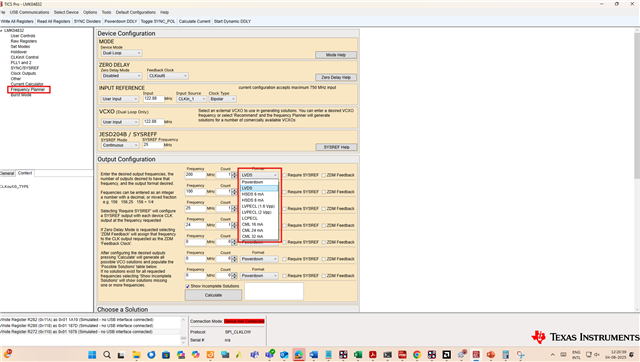The height and width of the screenshot is (362, 640).
Task: Open Windows Start menu on taskbar
Action: click(92, 355)
